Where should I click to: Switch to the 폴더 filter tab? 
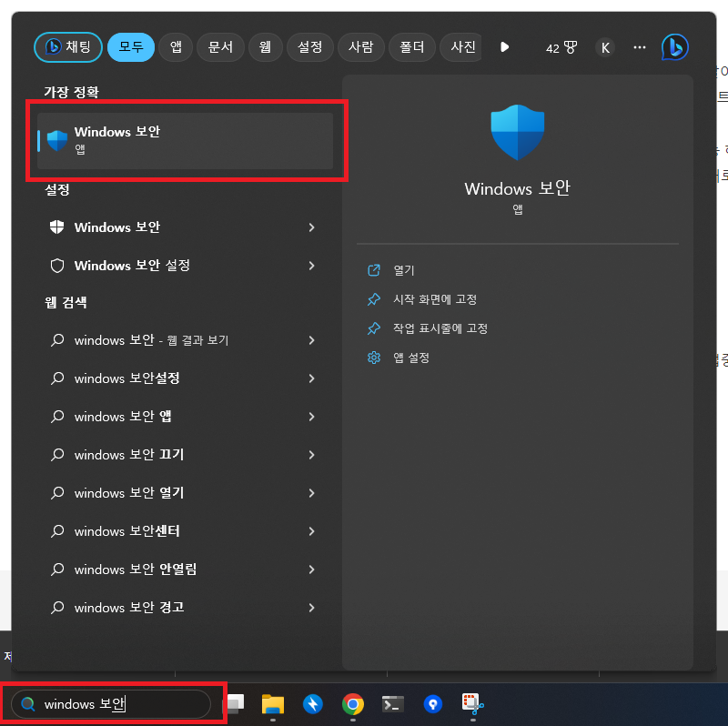412,47
